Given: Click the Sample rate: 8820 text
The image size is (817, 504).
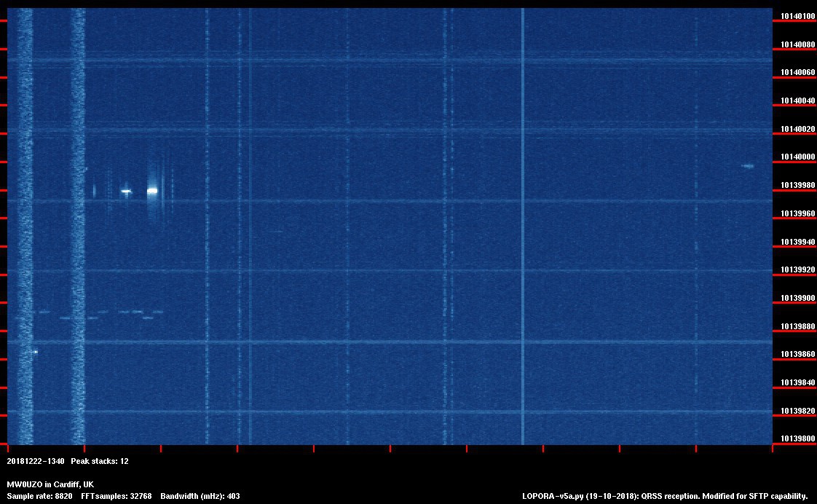Looking at the screenshot, I should click(39, 496).
